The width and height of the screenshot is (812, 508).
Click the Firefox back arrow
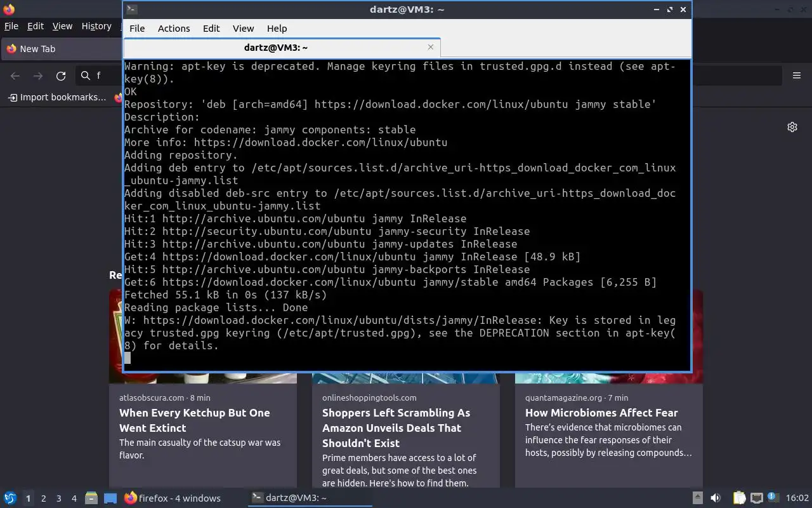[x=15, y=76]
